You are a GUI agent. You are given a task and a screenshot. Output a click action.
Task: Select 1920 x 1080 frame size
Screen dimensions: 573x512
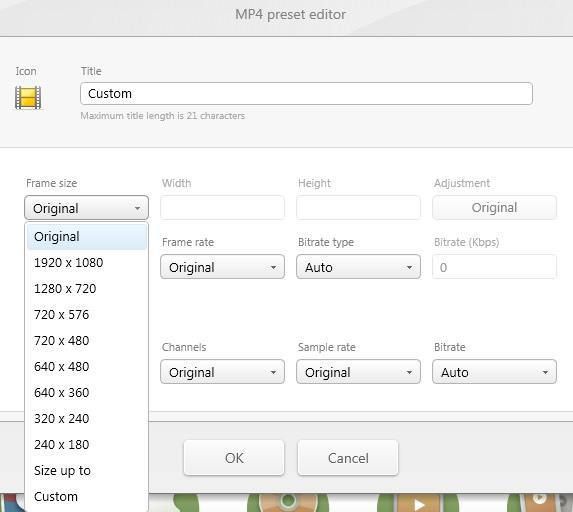tap(87, 263)
